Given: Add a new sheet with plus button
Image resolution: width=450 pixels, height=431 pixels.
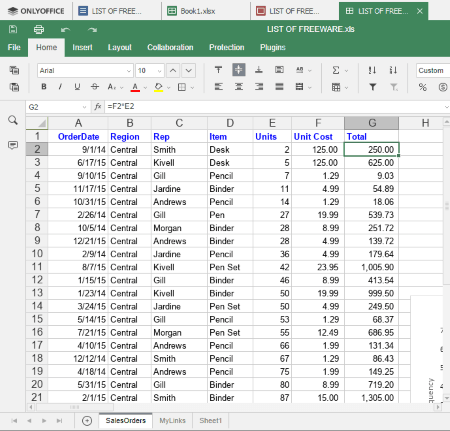Looking at the screenshot, I should [x=87, y=421].
